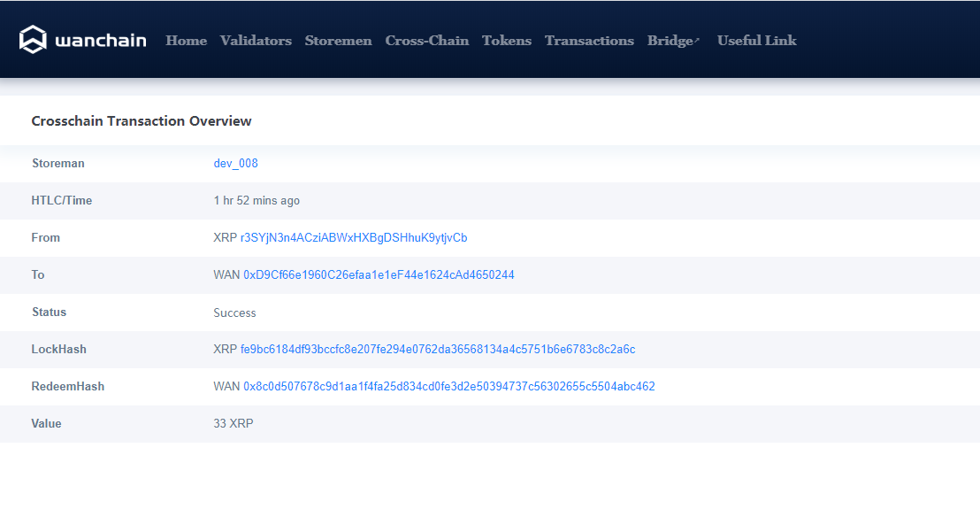This screenshot has width=980, height=517.
Task: Click the Storeman row label
Action: pyautogui.click(x=58, y=164)
